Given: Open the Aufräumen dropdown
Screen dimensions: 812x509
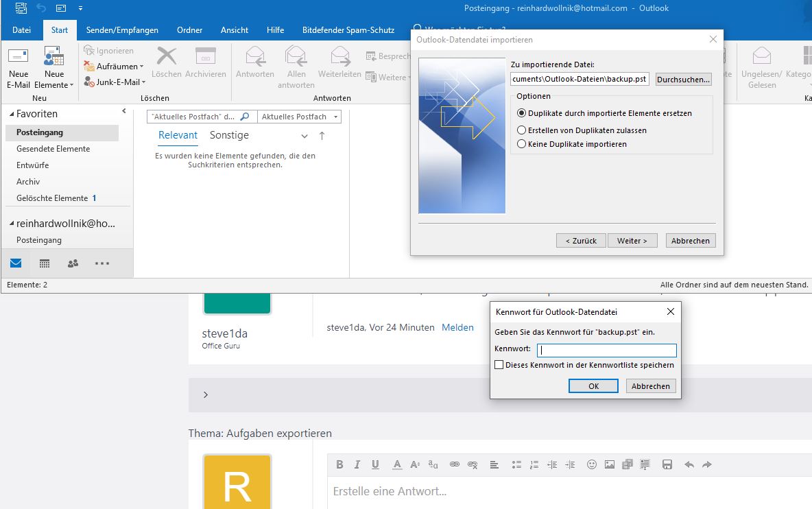Looking at the screenshot, I should [x=114, y=67].
